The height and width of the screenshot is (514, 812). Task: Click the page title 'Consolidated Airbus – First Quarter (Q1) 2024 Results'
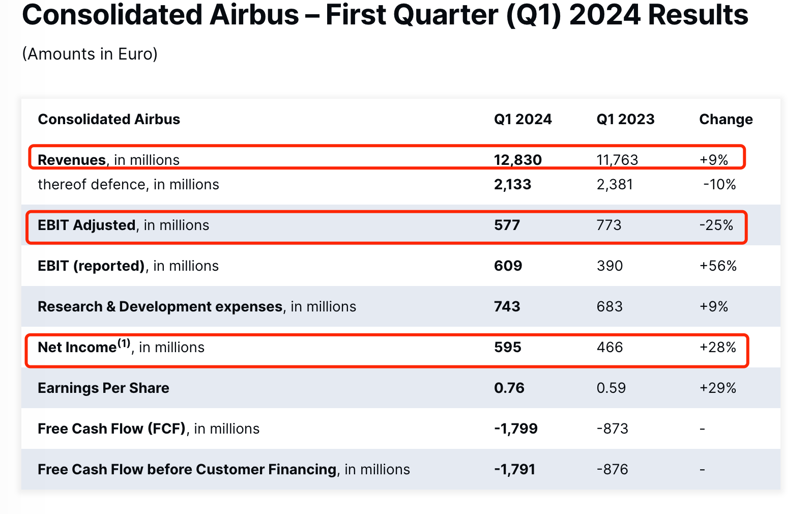click(x=385, y=15)
